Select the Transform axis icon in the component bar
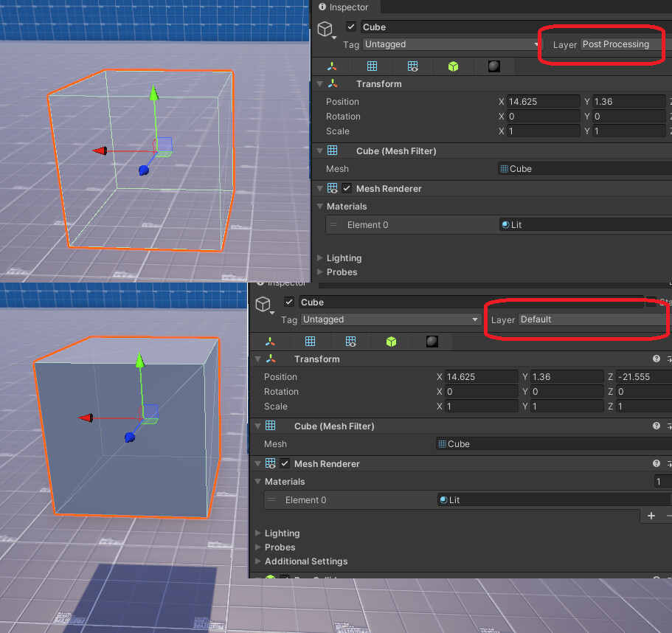This screenshot has height=633, width=672. coord(331,66)
